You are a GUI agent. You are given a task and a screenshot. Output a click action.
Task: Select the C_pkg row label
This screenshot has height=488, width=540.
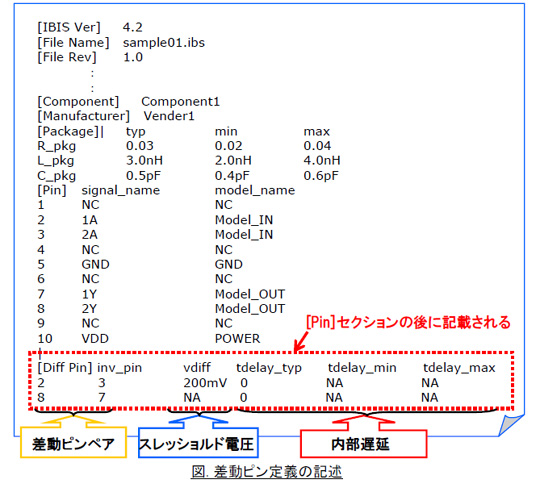(56, 176)
